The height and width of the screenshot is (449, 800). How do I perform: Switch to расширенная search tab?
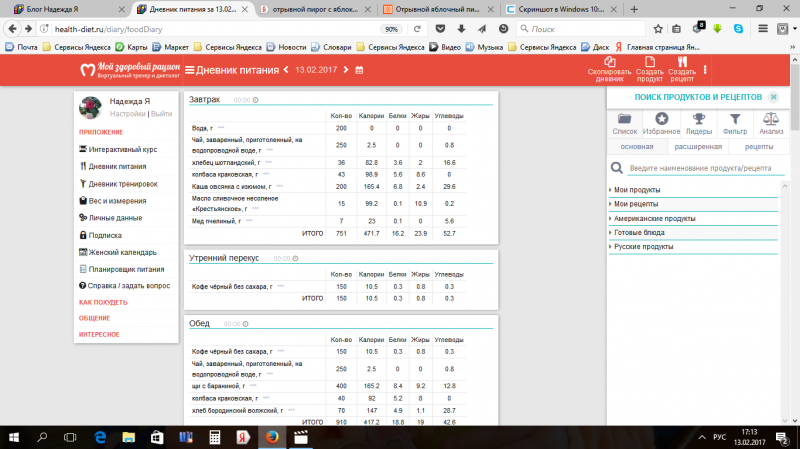pos(697,146)
